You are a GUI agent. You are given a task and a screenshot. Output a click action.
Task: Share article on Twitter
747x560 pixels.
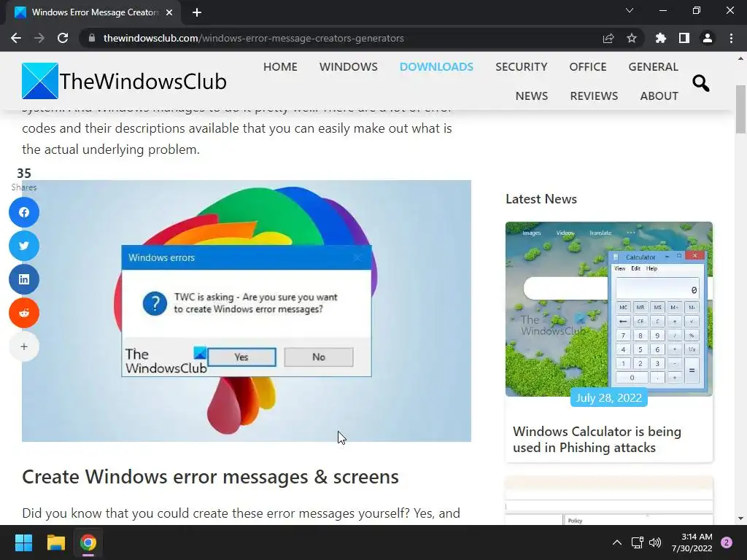coord(24,246)
